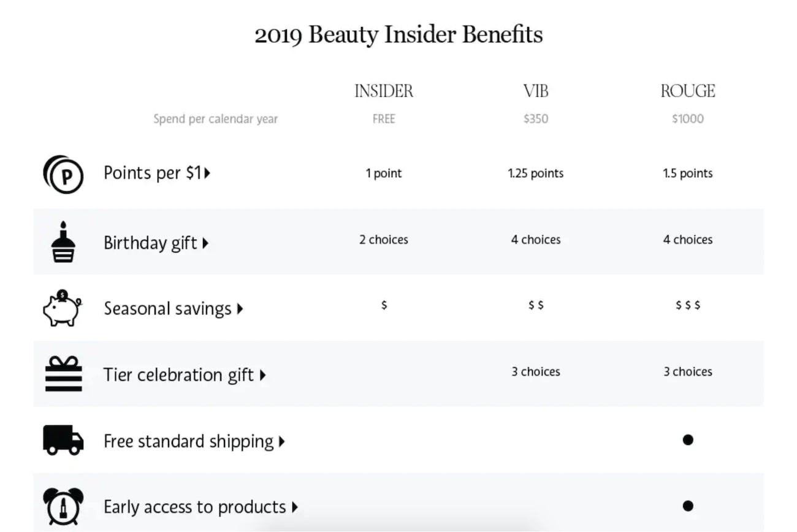The image size is (797, 532).
Task: Select the ROUGE tier column header
Action: (688, 91)
